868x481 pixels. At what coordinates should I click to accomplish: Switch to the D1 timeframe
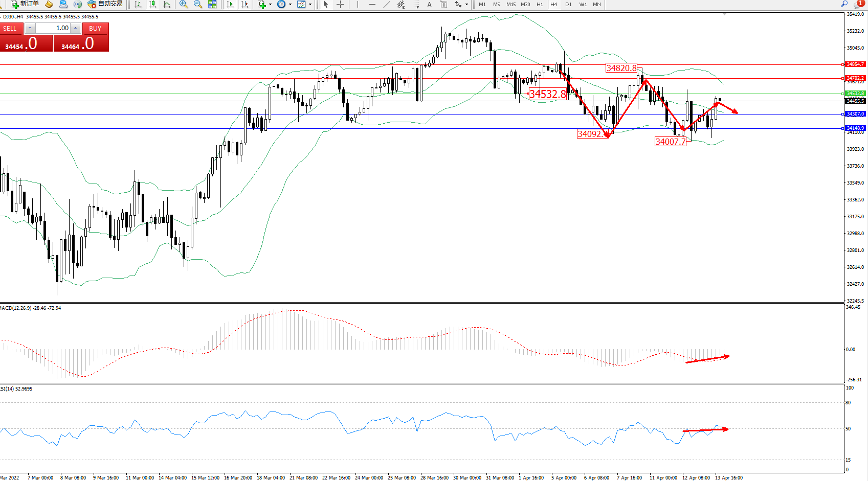568,5
